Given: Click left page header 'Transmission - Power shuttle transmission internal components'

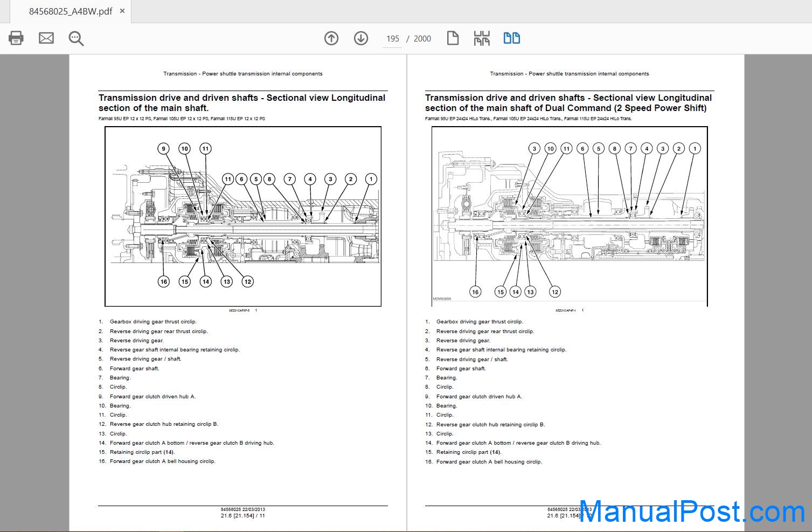Looking at the screenshot, I should pyautogui.click(x=243, y=74).
